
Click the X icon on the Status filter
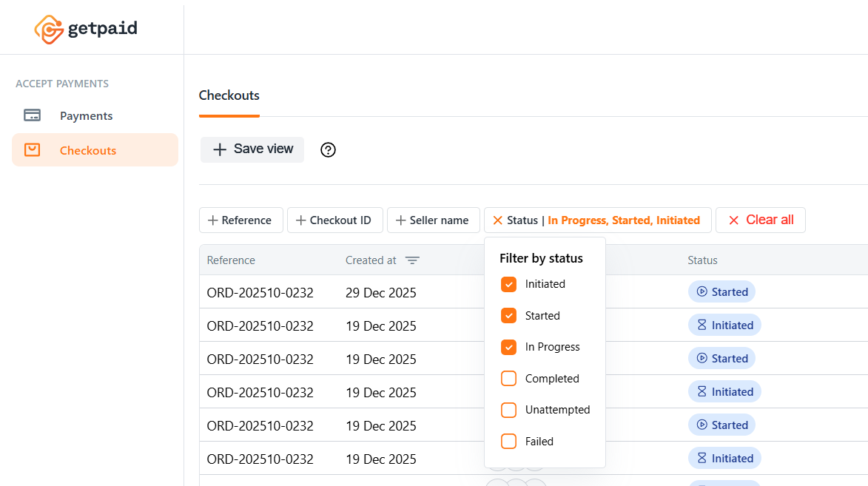tap(497, 220)
